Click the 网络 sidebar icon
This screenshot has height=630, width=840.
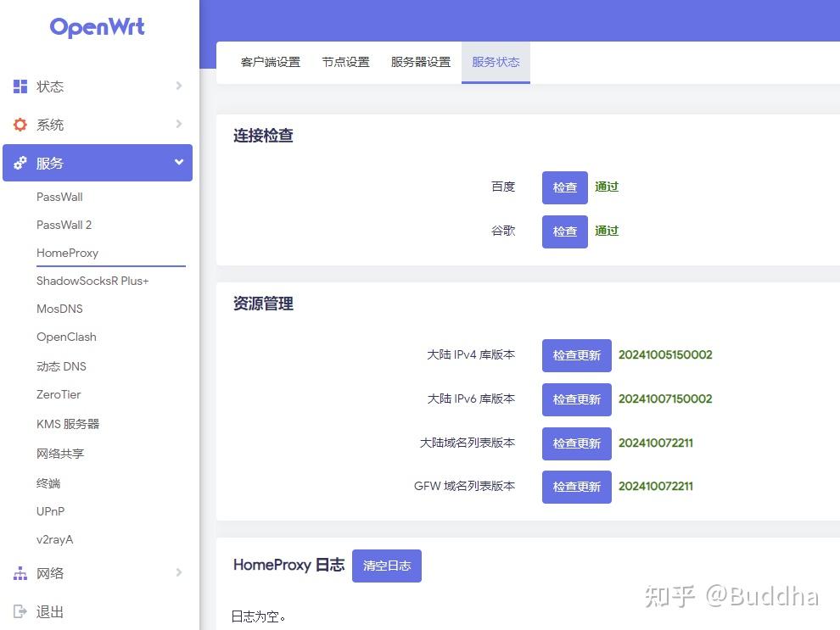click(19, 573)
